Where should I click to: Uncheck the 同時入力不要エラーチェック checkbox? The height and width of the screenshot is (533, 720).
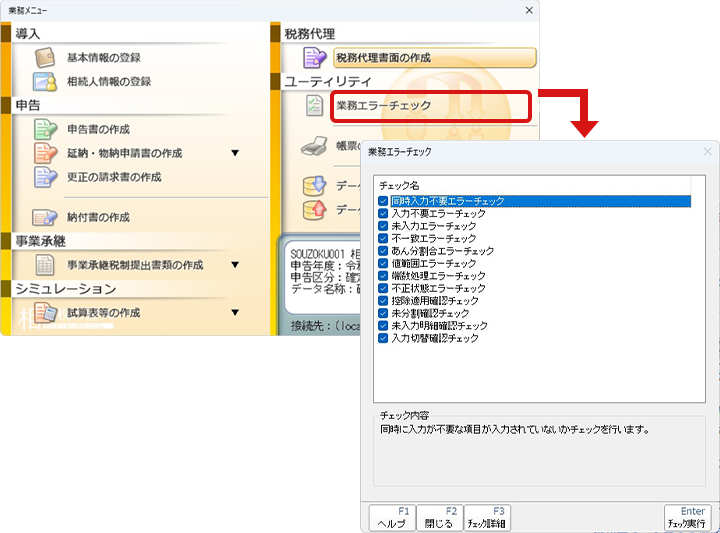[x=384, y=201]
